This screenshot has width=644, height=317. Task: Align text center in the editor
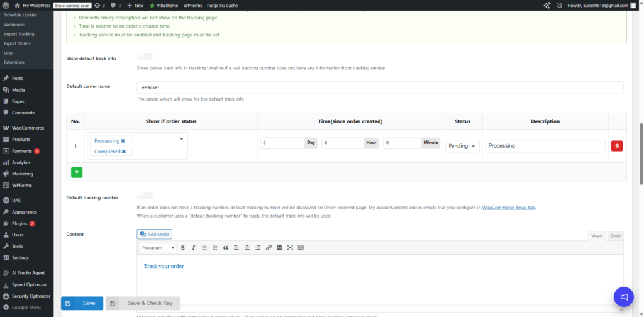point(247,248)
